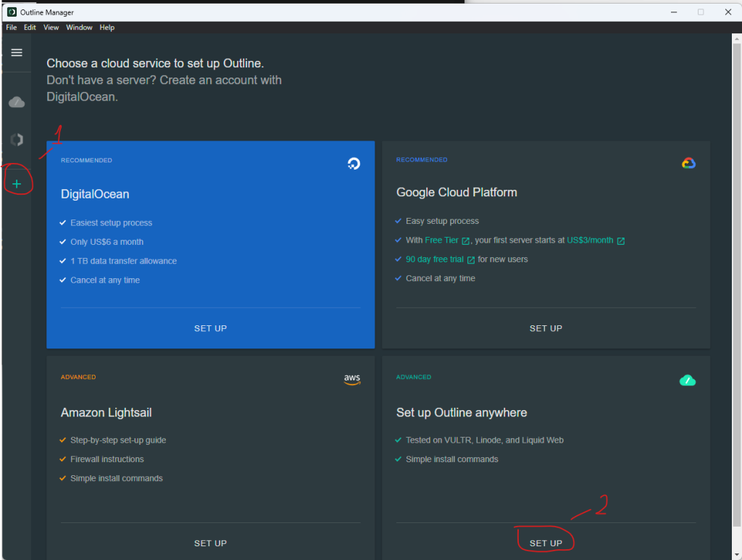The width and height of the screenshot is (742, 560).
Task: Click the plus icon to add server
Action: click(x=17, y=184)
